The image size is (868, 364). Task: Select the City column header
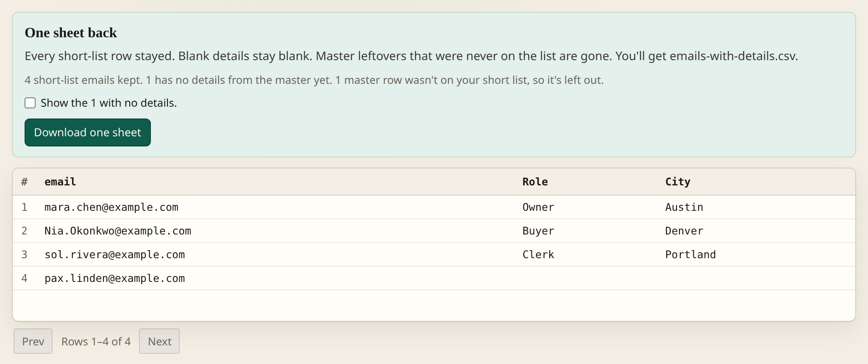point(678,182)
